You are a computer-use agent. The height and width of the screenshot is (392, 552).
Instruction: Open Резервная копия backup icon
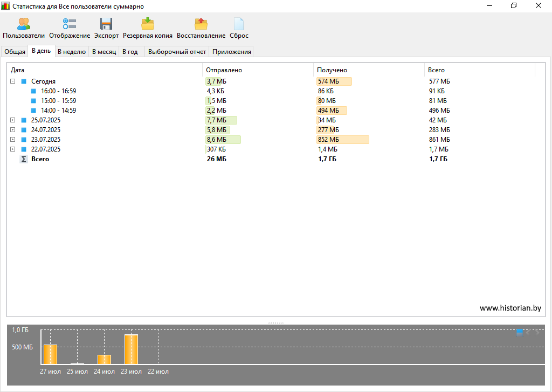coord(148,24)
